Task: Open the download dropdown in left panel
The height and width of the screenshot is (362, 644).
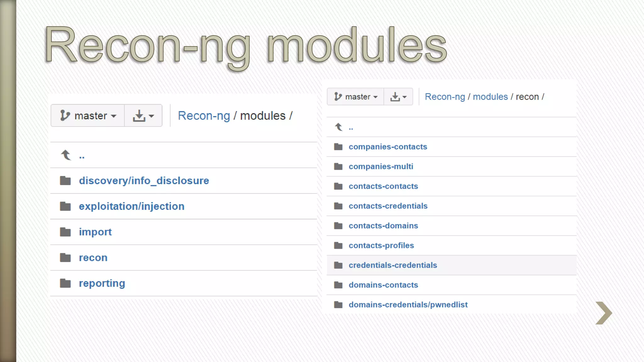Action: click(143, 116)
